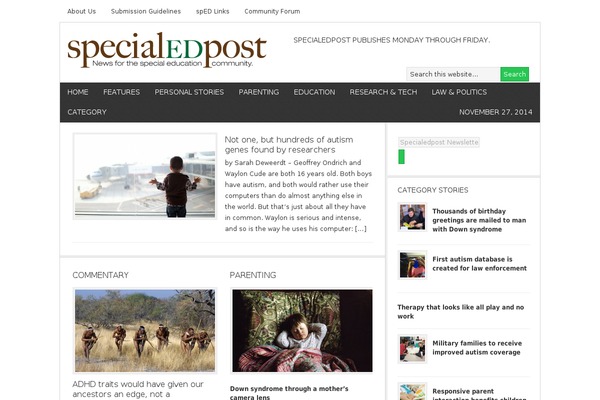Open the autism genes article headline

pos(289,145)
